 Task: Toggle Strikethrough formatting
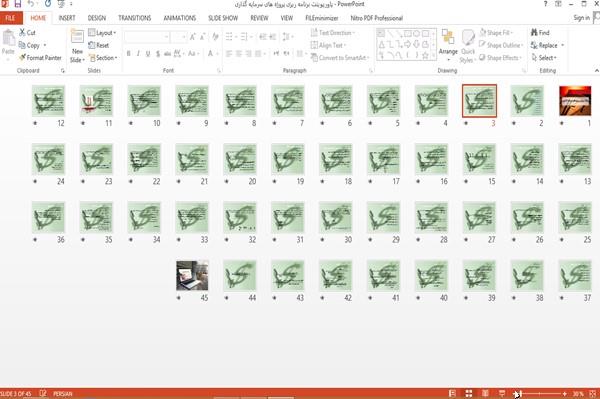167,54
